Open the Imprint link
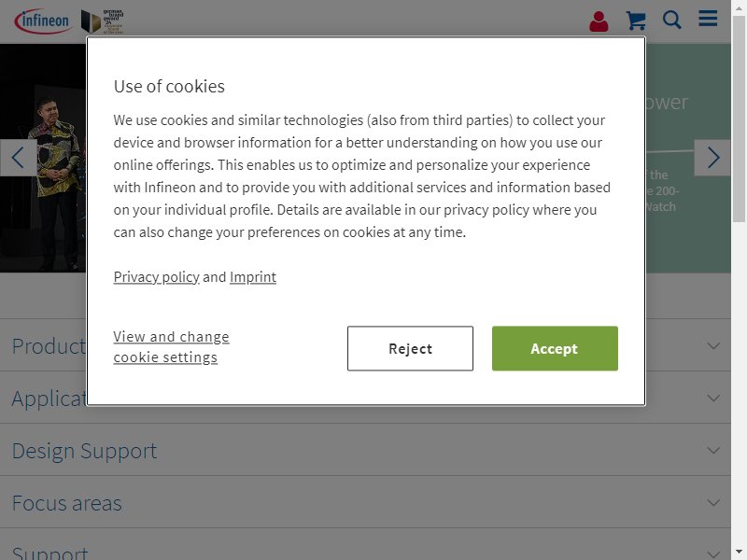This screenshot has height=560, width=747. [x=252, y=277]
